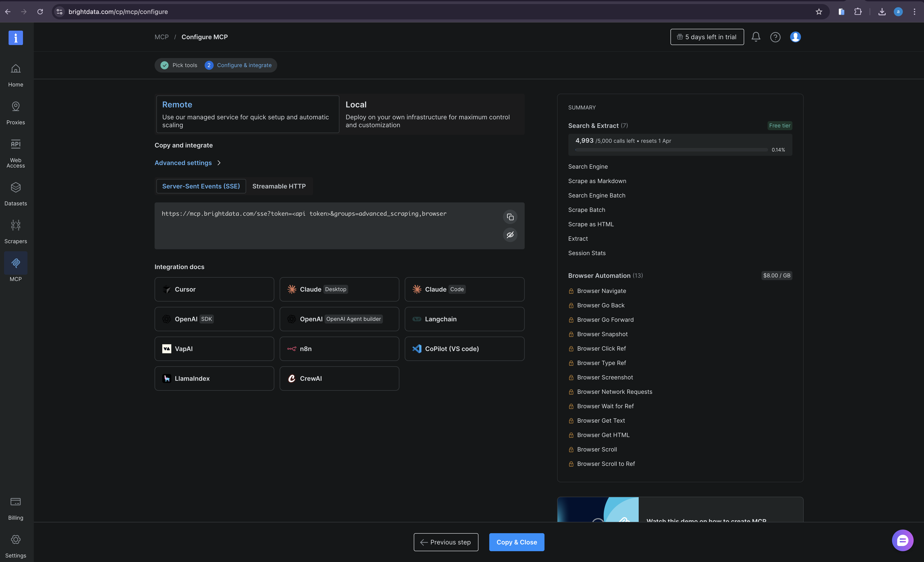Open the notifications bell

tap(756, 37)
